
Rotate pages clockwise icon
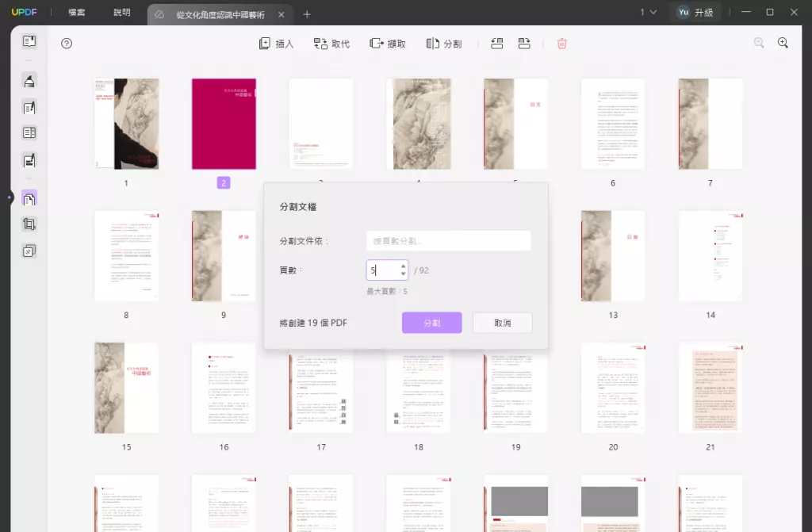tap(524, 44)
